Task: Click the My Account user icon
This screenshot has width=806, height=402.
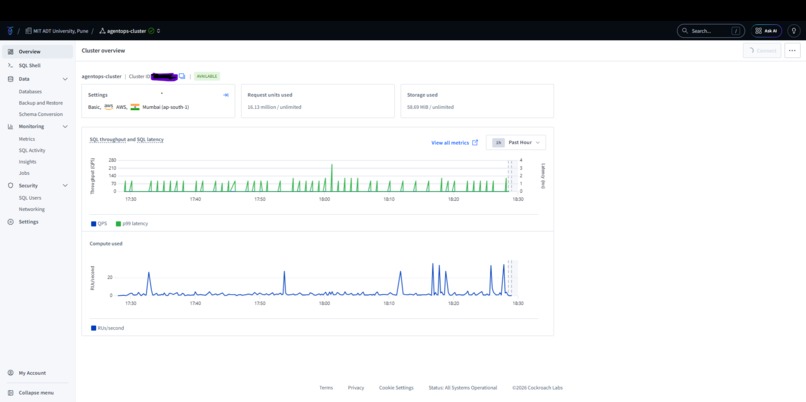Action: tap(11, 373)
